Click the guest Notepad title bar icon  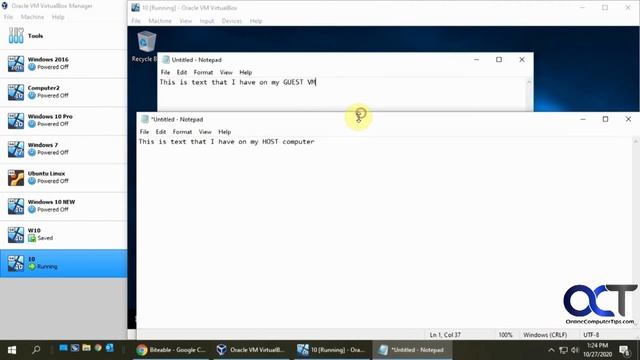[166, 60]
